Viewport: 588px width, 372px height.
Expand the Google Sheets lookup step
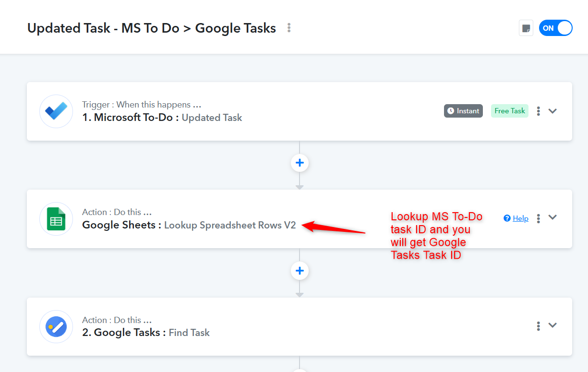tap(553, 217)
